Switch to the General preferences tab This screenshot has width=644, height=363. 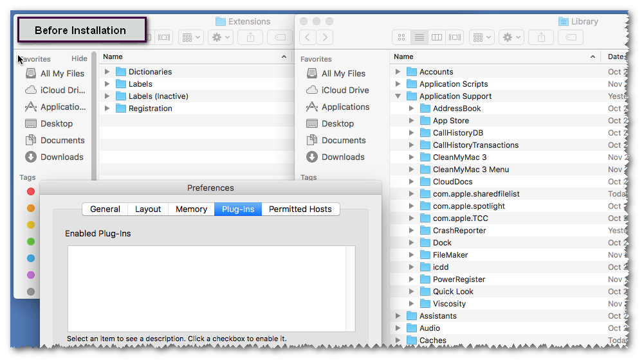click(x=105, y=209)
